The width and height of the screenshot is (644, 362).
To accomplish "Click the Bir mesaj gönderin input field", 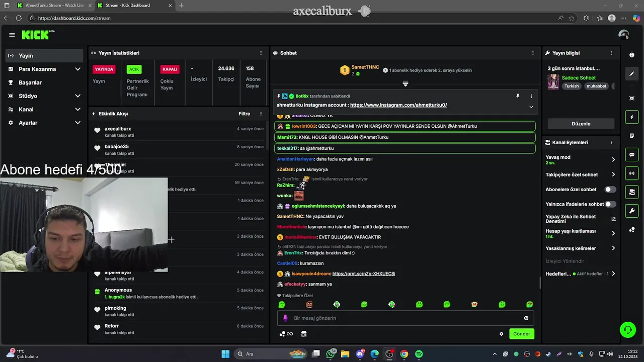I will 406,318.
